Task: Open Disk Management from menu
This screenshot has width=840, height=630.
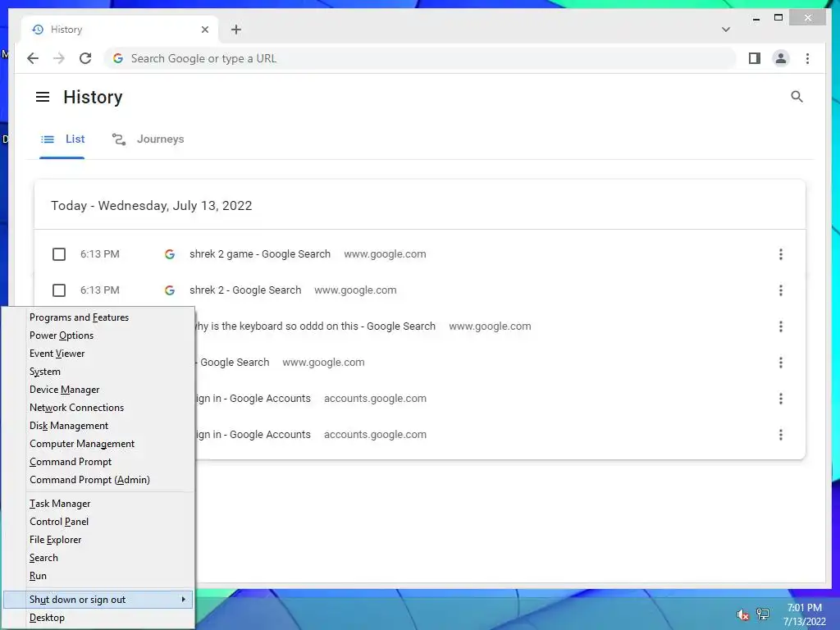Action: (98, 426)
